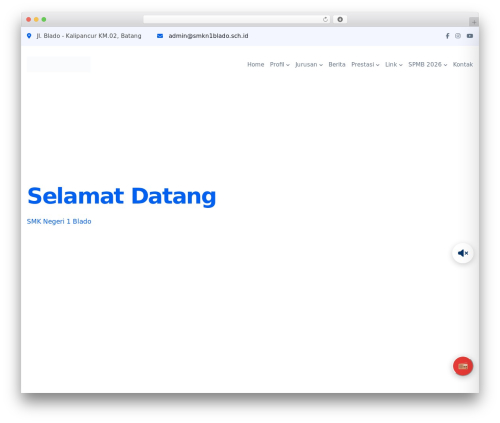This screenshot has height=423, width=500.
Task: Click admin@smkn1blado.sch.id email link
Action: pos(208,36)
